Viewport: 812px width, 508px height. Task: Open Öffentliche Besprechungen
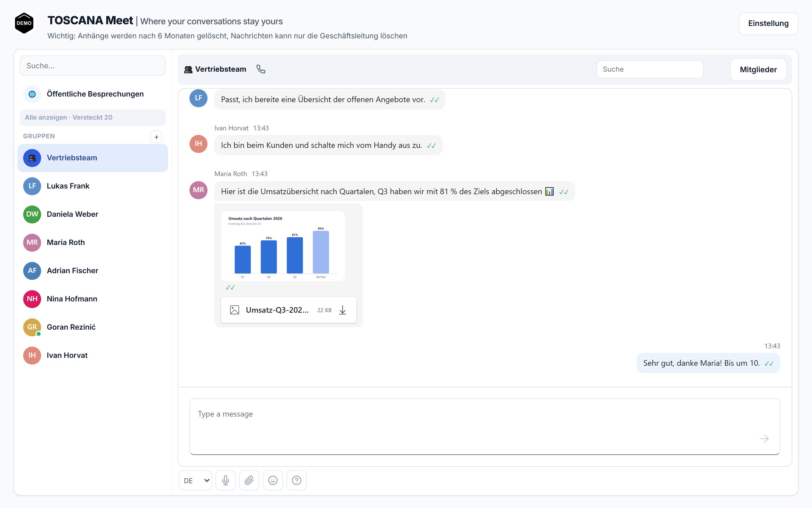[92, 94]
